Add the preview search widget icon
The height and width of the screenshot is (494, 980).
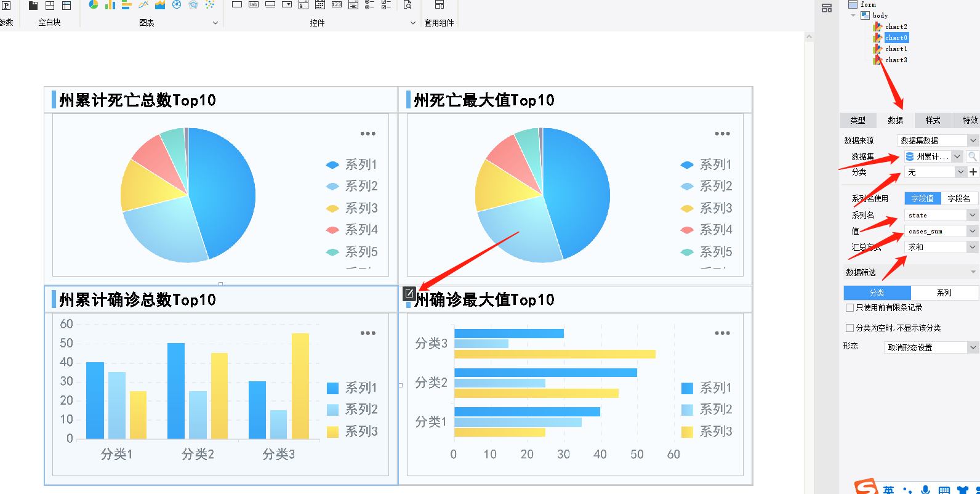point(408,5)
